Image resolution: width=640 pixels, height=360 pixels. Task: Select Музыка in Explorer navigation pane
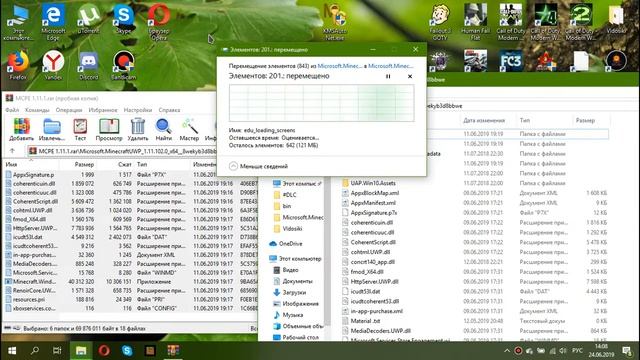click(292, 315)
